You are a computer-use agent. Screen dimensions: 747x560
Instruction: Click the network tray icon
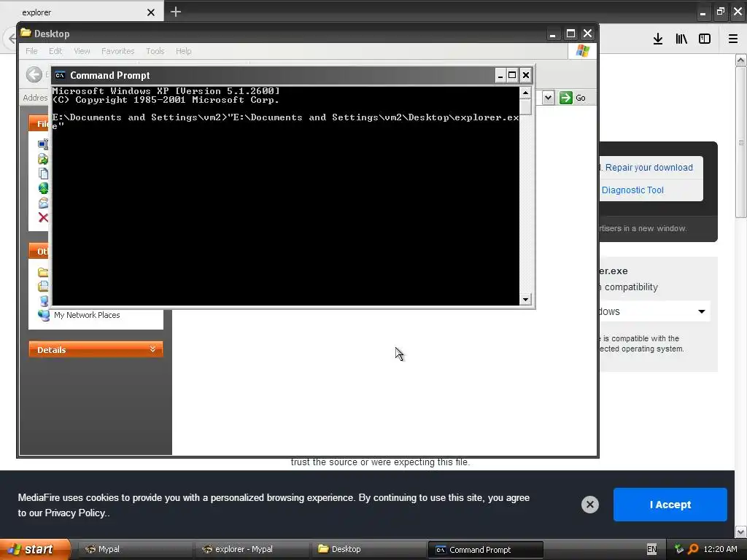point(679,549)
